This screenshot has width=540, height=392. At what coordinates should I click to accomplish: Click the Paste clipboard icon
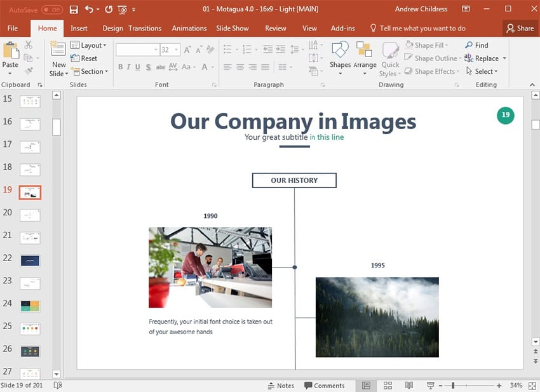pos(10,50)
